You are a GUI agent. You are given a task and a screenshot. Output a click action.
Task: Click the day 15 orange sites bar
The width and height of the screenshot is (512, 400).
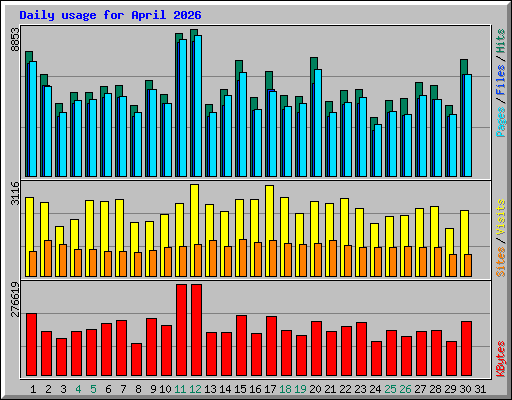[x=243, y=258]
